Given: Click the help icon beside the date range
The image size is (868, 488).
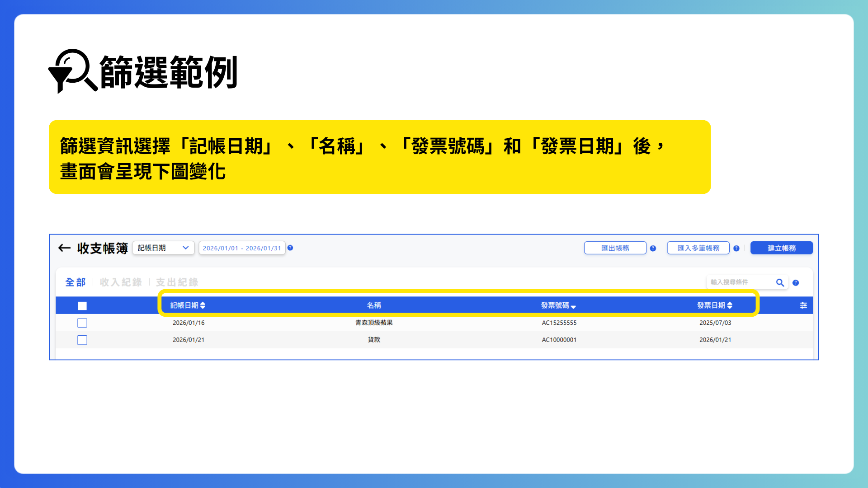Looking at the screenshot, I should tap(291, 248).
